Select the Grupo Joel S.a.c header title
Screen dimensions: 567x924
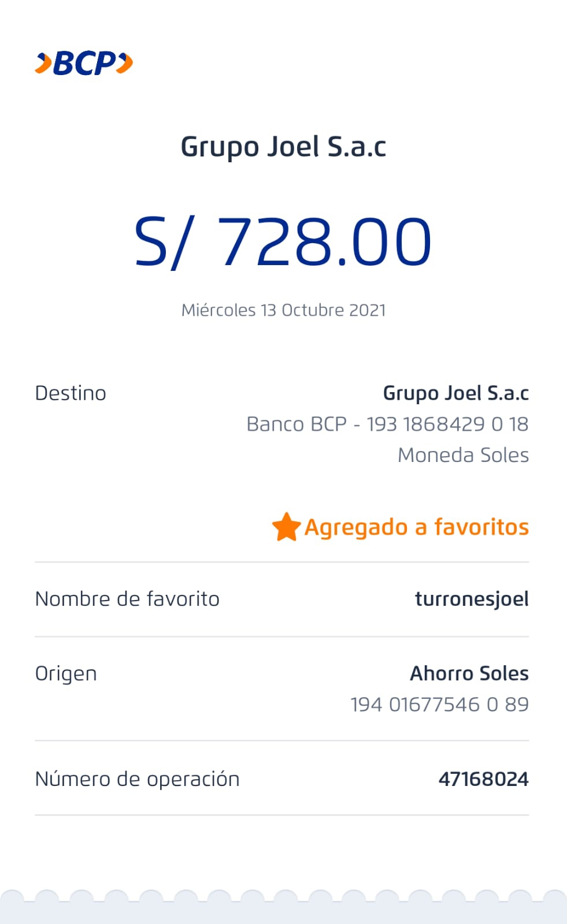(x=283, y=147)
